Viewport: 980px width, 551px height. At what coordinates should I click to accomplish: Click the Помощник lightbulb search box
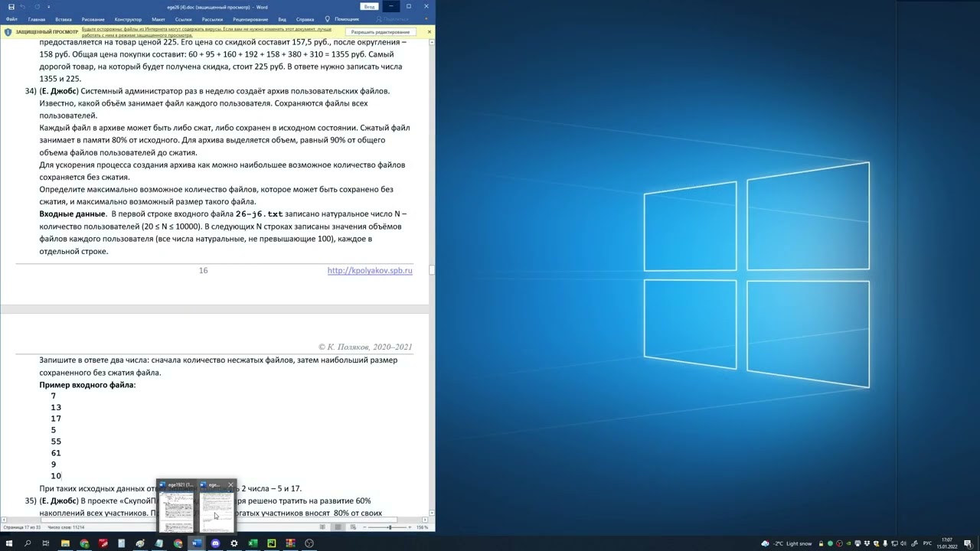(x=341, y=19)
